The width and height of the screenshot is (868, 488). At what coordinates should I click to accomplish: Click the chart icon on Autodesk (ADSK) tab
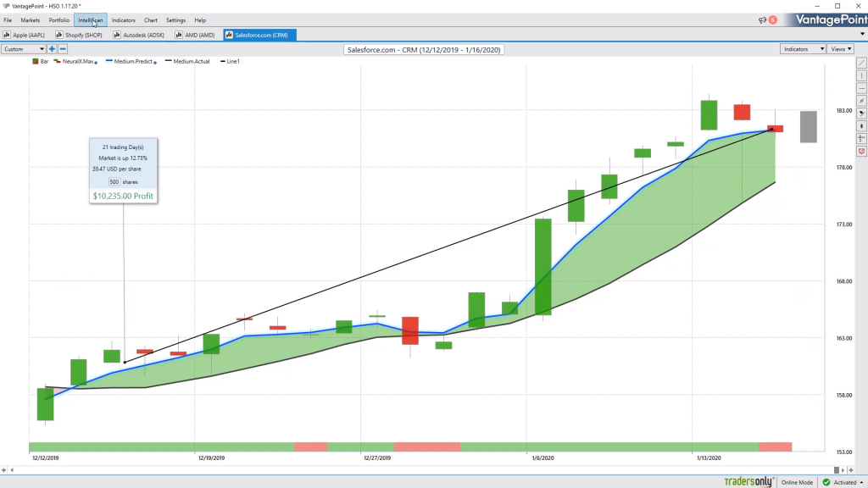point(117,35)
